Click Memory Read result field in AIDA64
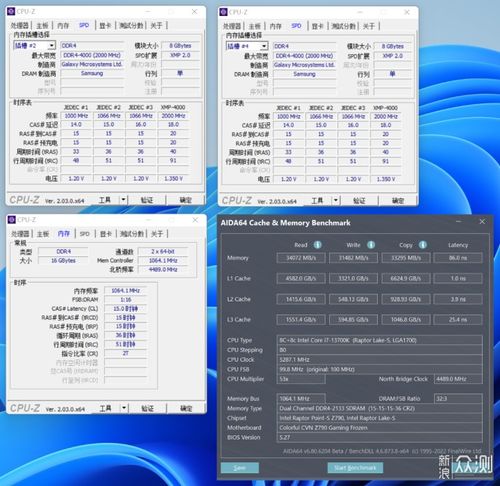This screenshot has width=500, height=486. tap(301, 258)
